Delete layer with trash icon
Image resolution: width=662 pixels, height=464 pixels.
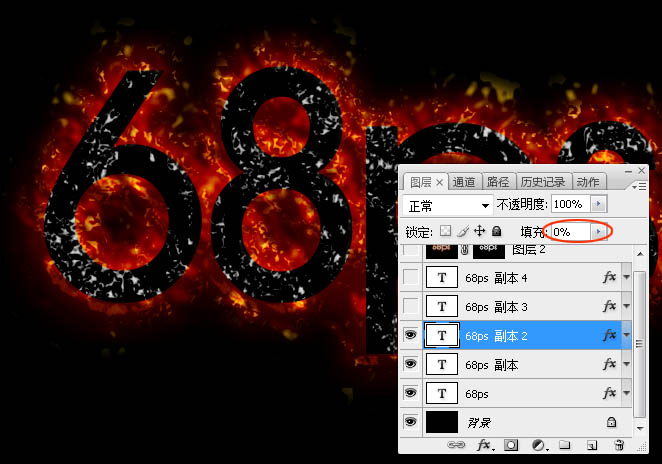click(x=619, y=445)
